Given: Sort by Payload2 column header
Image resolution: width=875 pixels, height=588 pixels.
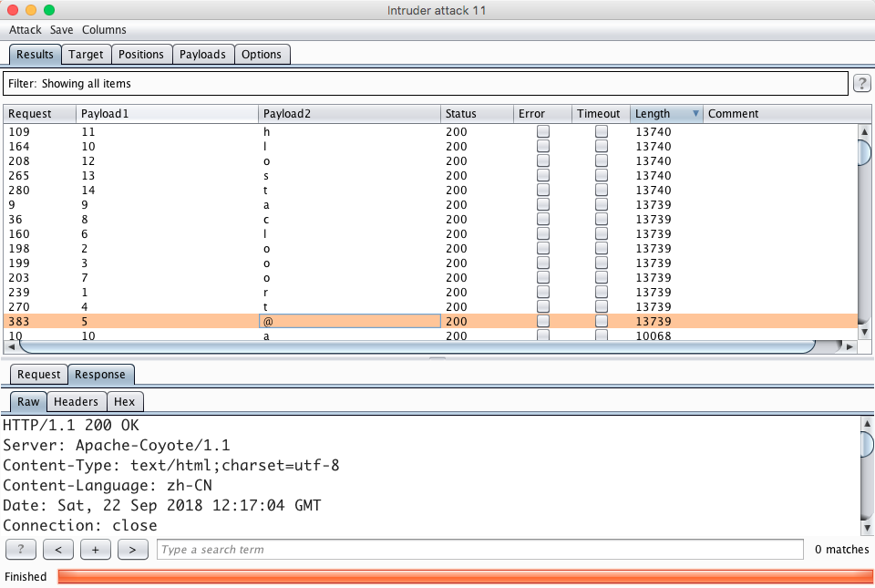Looking at the screenshot, I should 349,114.
